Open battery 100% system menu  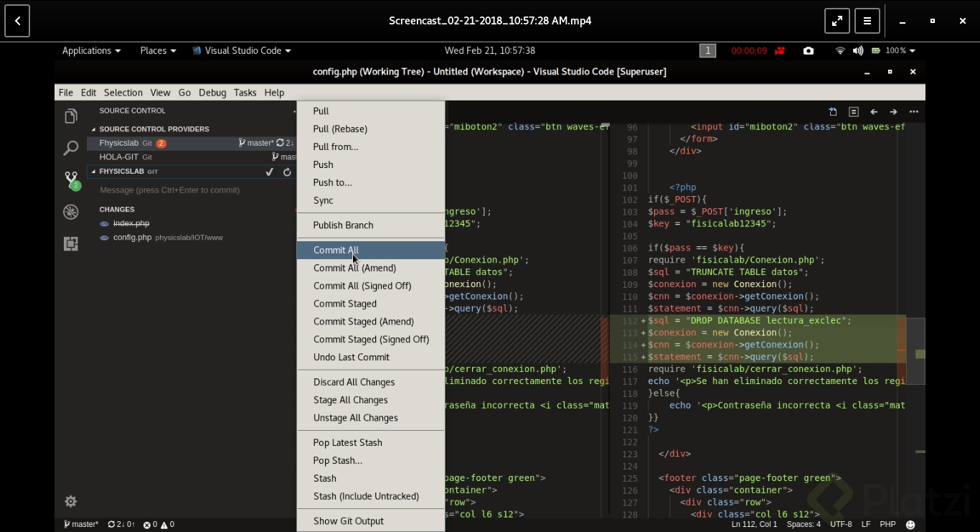point(894,51)
